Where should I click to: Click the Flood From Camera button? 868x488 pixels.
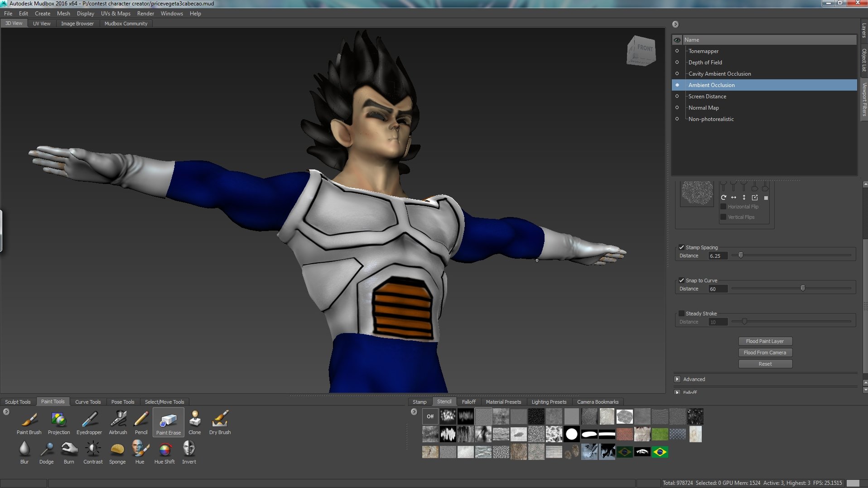pos(765,353)
